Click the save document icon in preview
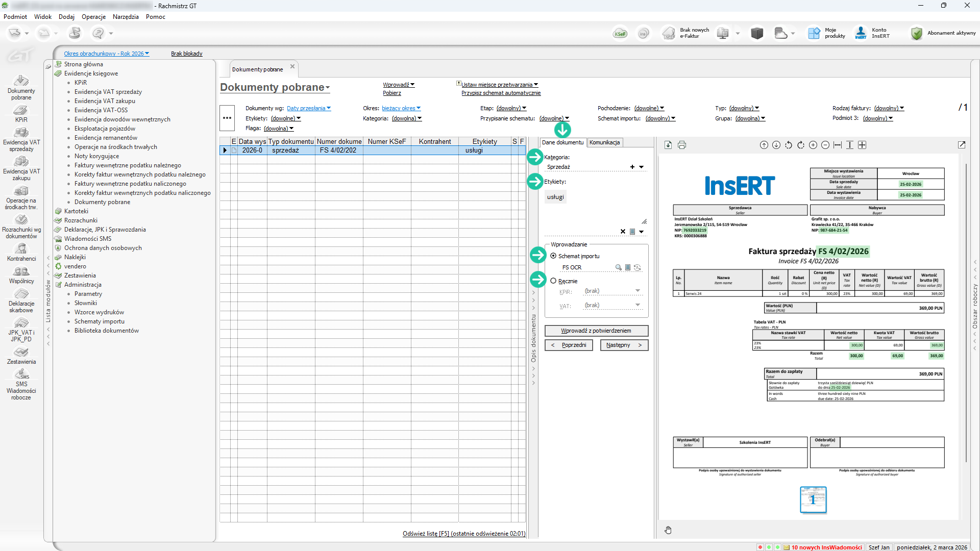The height and width of the screenshot is (551, 980). pyautogui.click(x=668, y=145)
